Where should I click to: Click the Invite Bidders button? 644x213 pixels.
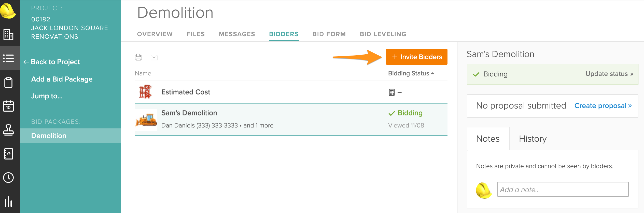[x=416, y=57]
